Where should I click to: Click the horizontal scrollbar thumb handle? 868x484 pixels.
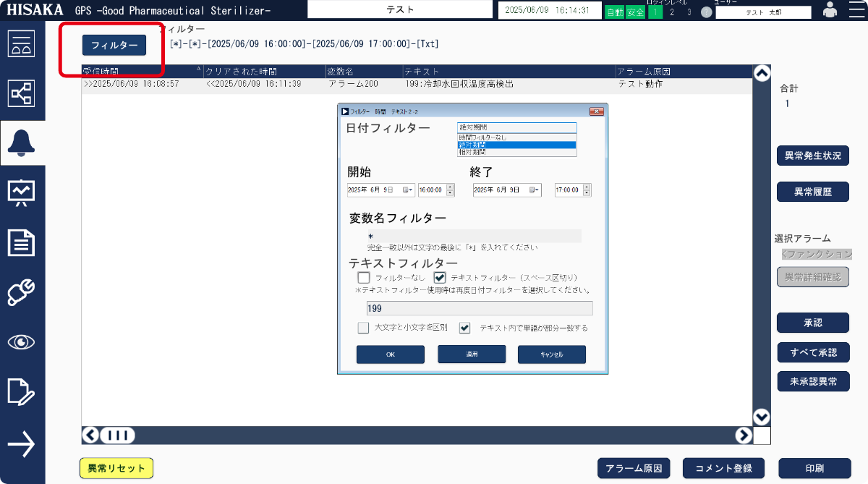click(x=117, y=435)
